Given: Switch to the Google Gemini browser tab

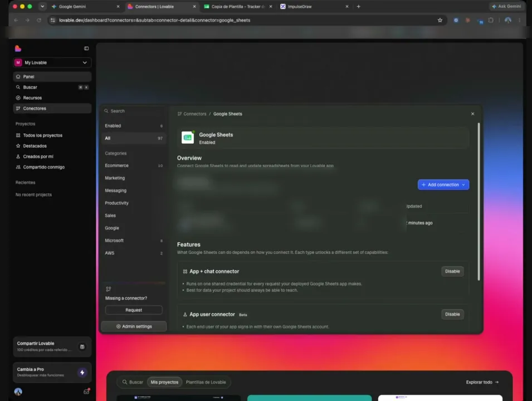Looking at the screenshot, I should [x=85, y=7].
